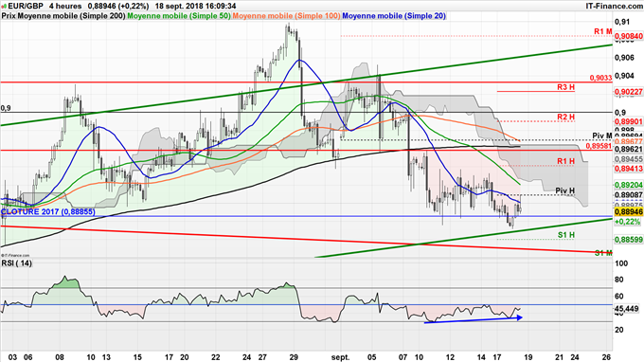Click the 'RSI ( 14)' indicator title
The height and width of the screenshot is (362, 644).
[17, 263]
